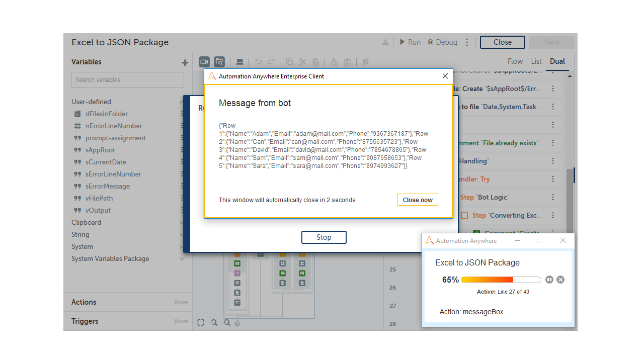The height and width of the screenshot is (362, 644).
Task: Open the header's vertical three-dot menu
Action: click(x=467, y=42)
